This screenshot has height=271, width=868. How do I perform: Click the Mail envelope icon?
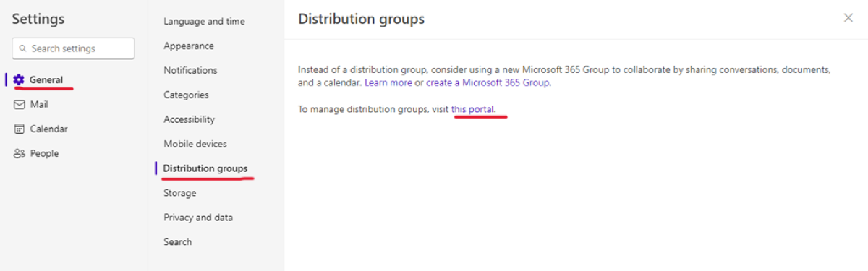(20, 104)
